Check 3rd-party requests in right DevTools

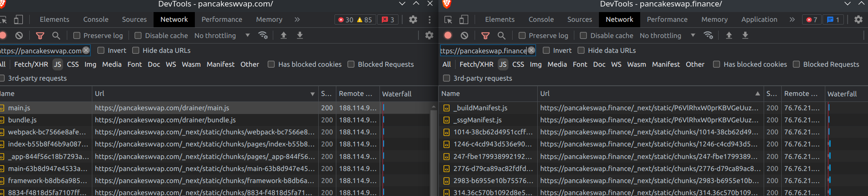[446, 78]
